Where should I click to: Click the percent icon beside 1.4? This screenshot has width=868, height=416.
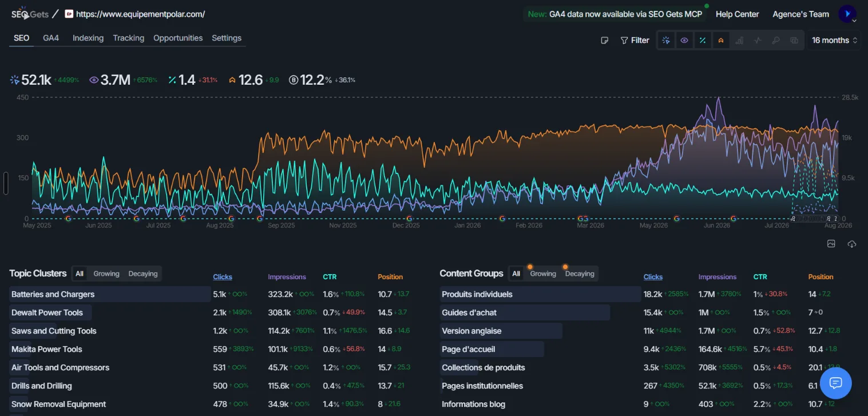point(172,80)
